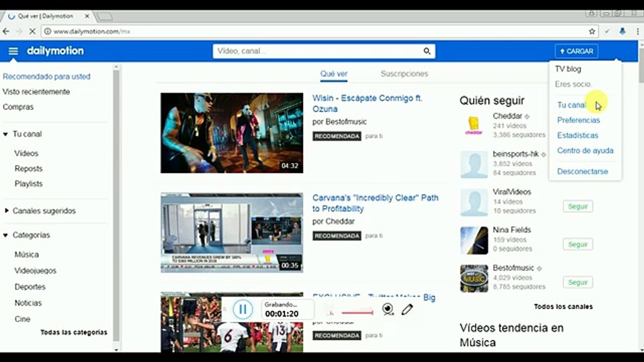Click the dailymotion logo

(55, 51)
